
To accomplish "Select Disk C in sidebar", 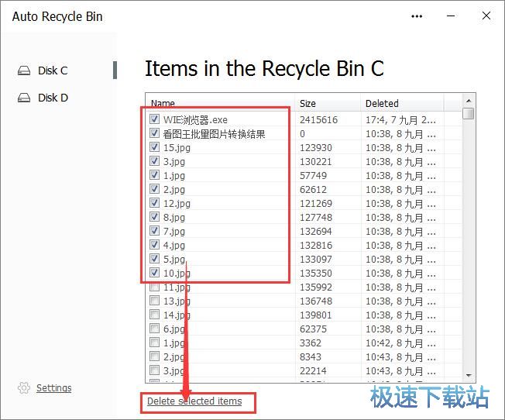I will [53, 71].
